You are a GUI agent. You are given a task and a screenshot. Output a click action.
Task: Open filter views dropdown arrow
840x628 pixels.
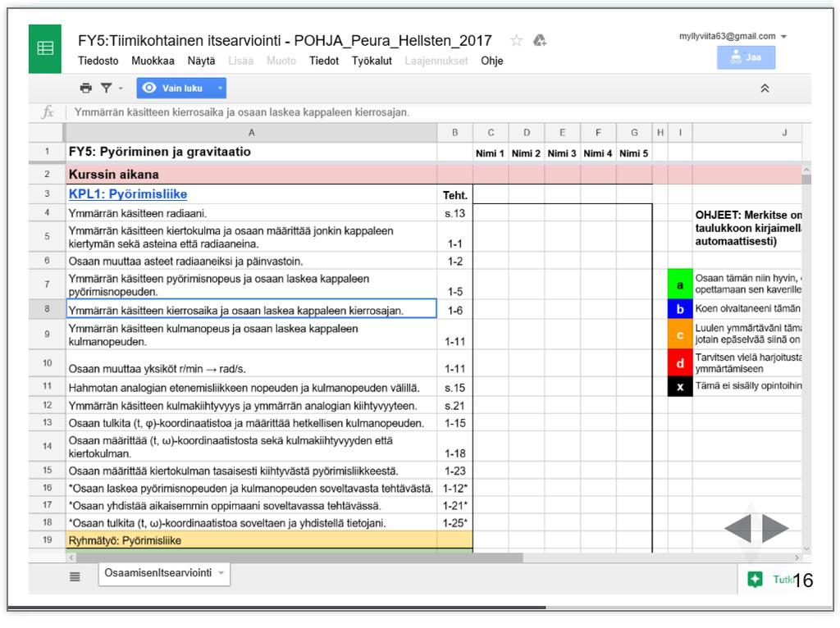[121, 89]
